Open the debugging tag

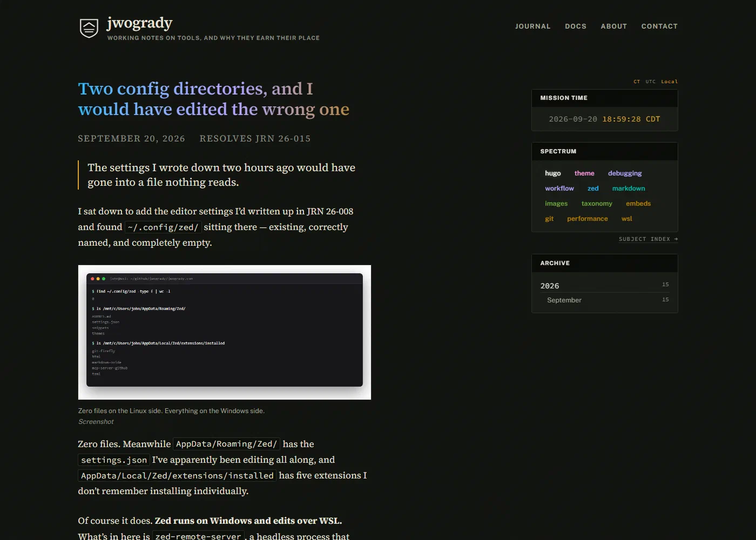coord(625,173)
